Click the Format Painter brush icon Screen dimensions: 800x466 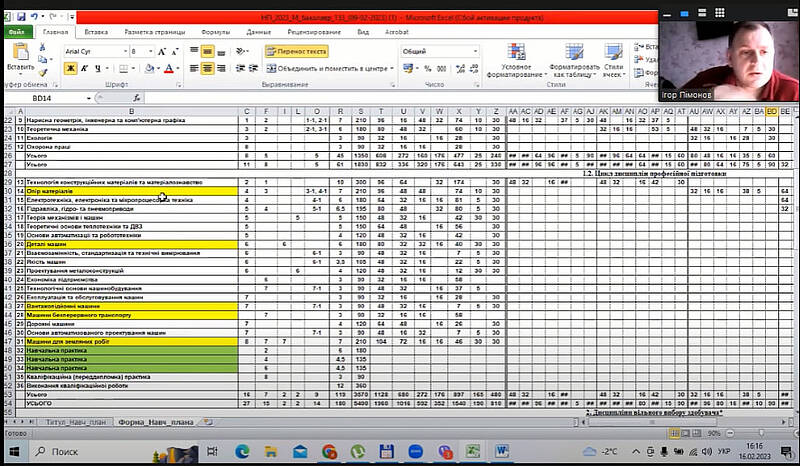tap(42, 72)
